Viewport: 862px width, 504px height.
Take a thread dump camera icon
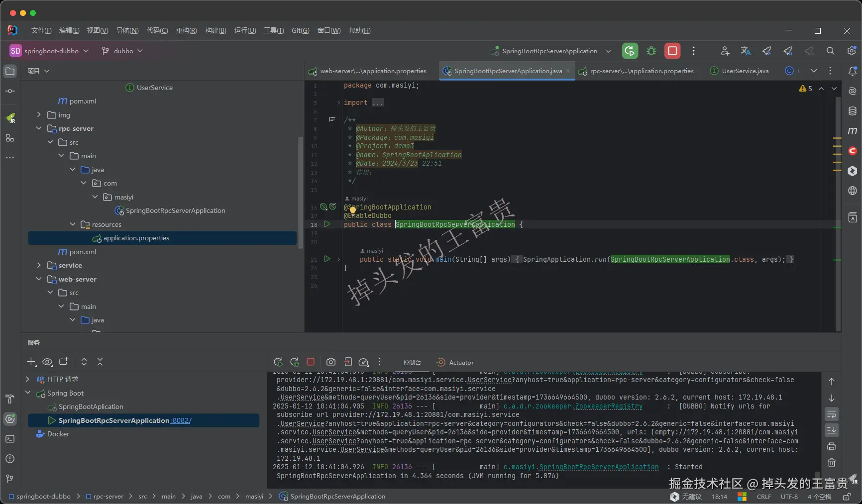click(x=331, y=362)
